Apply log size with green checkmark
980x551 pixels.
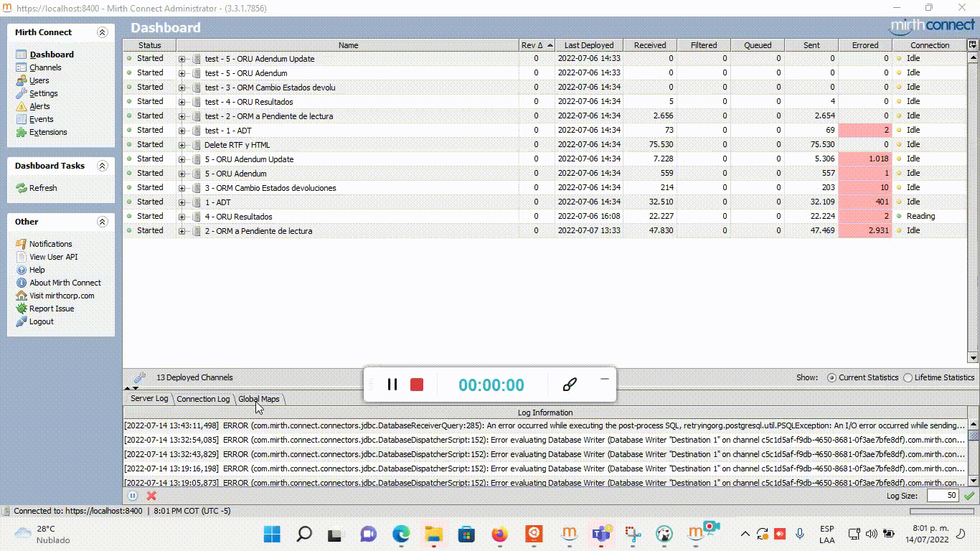click(x=969, y=496)
